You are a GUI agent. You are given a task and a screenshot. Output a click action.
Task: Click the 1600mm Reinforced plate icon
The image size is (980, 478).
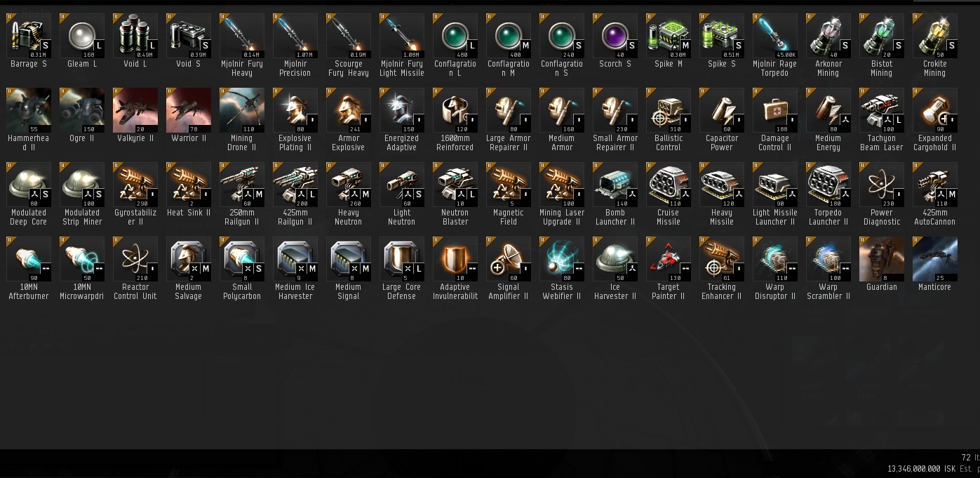tap(455, 110)
